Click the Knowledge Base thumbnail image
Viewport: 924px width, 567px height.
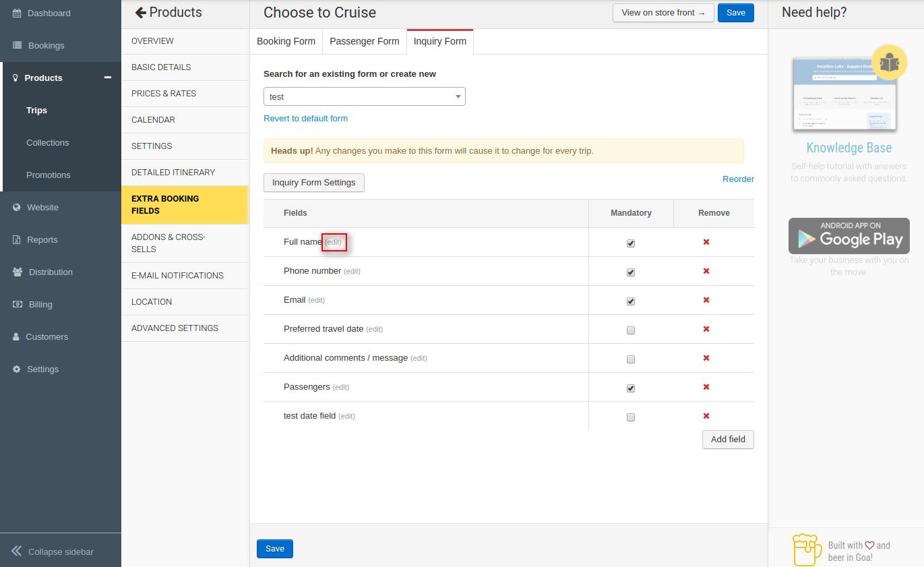pos(842,94)
